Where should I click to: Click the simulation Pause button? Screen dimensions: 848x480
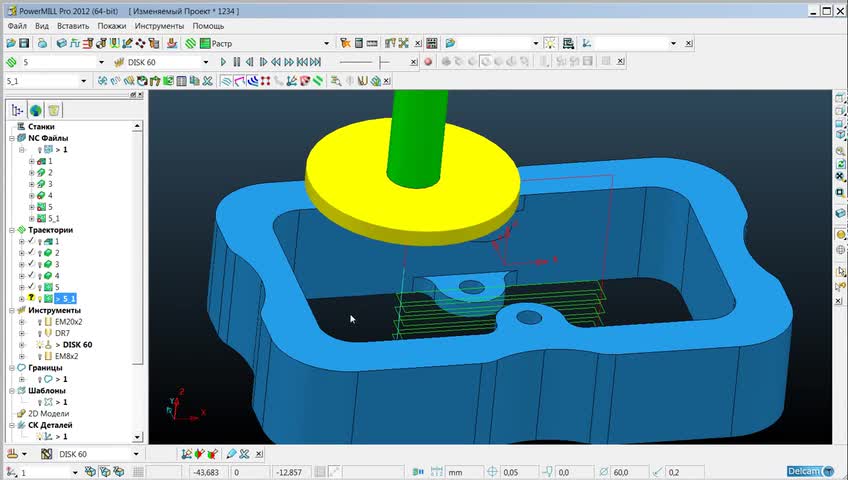[x=237, y=62]
